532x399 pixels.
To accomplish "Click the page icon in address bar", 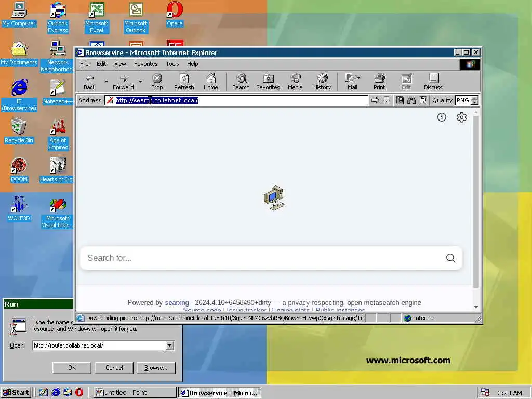I will 110,100.
